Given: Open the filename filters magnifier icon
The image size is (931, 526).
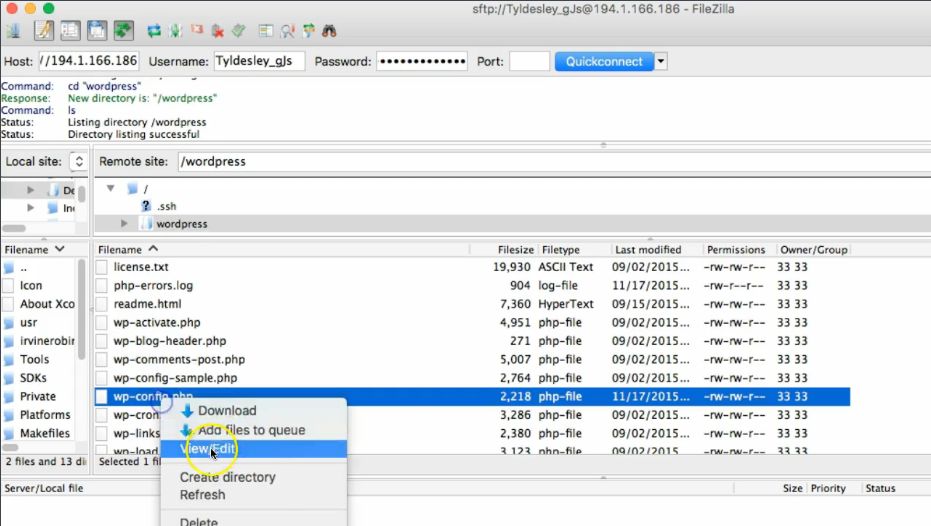Looking at the screenshot, I should click(287, 31).
